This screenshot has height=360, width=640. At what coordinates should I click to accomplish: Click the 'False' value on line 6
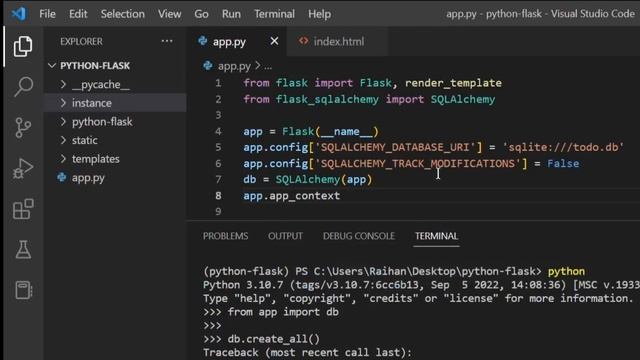tap(563, 163)
